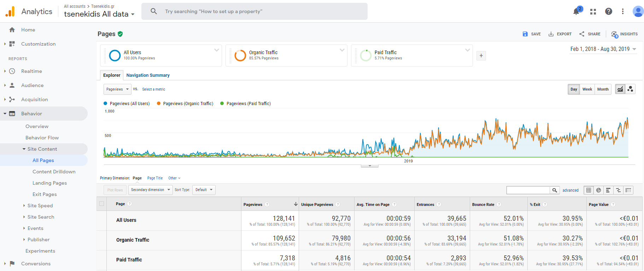Screen dimensions: 644x271
Task: Toggle chart granularity to Week
Action: pyautogui.click(x=587, y=89)
